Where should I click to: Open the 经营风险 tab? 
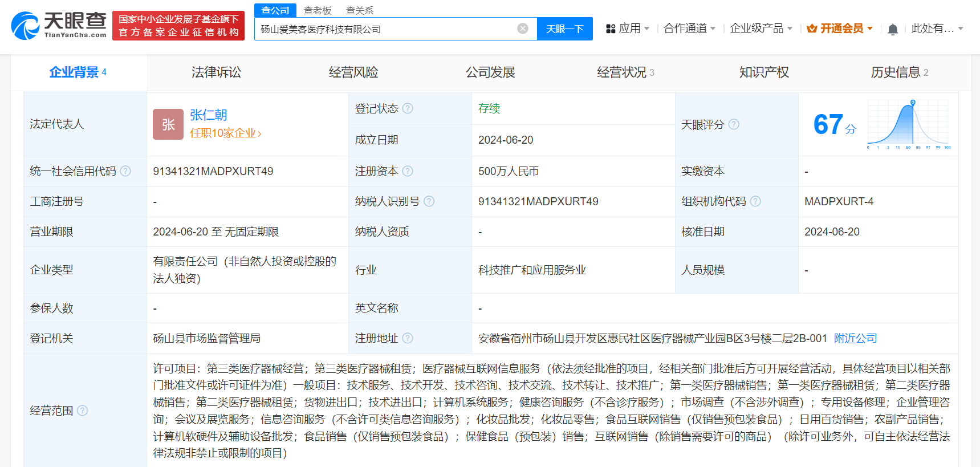[x=353, y=72]
